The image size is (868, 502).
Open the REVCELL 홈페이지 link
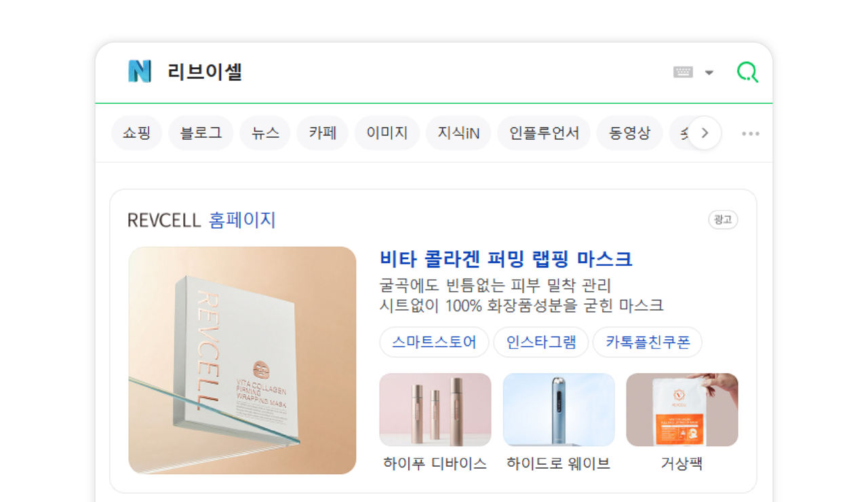point(201,220)
